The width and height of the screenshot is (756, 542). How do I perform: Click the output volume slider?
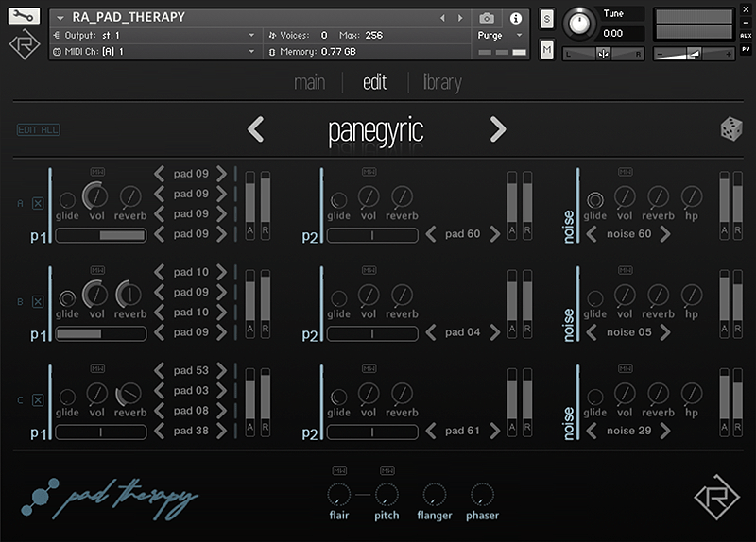(694, 54)
